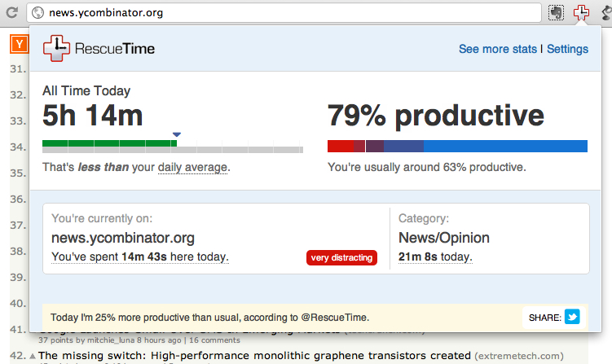Click the very distracting badge
The width and height of the screenshot is (612, 364).
341,258
